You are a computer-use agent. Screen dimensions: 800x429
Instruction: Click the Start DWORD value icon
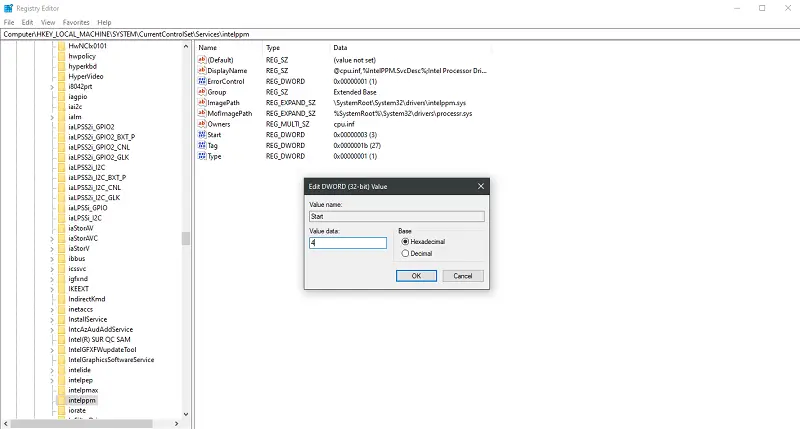[x=202, y=135]
